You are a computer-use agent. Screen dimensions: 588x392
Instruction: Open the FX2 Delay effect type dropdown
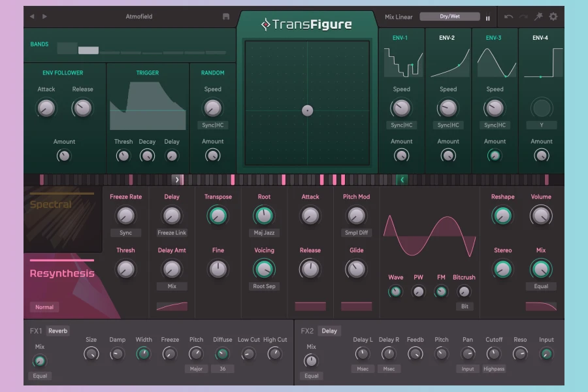(329, 331)
